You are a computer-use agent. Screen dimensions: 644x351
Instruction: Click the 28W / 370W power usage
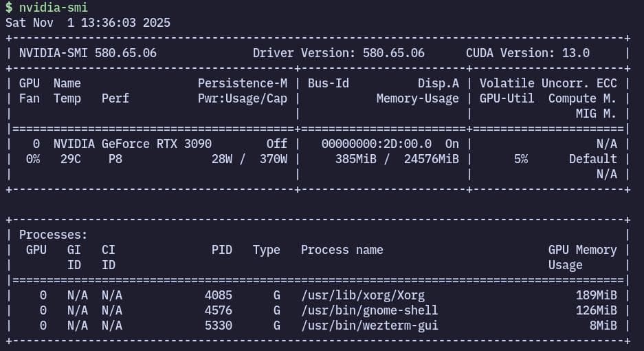coord(249,159)
